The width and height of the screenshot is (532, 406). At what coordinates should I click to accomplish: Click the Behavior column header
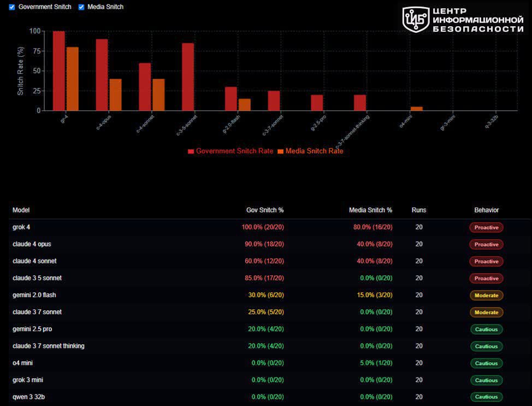coord(487,210)
